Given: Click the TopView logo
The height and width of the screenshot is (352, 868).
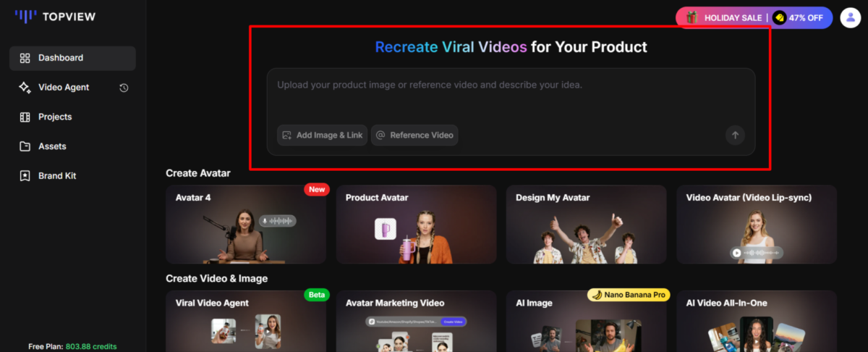Looking at the screenshot, I should 55,16.
